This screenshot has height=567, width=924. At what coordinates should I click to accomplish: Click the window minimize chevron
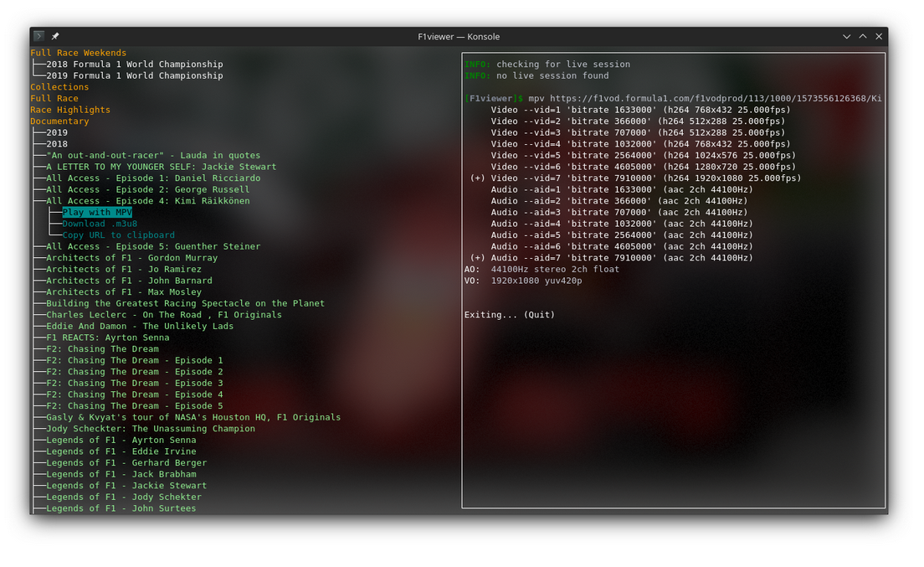(847, 36)
